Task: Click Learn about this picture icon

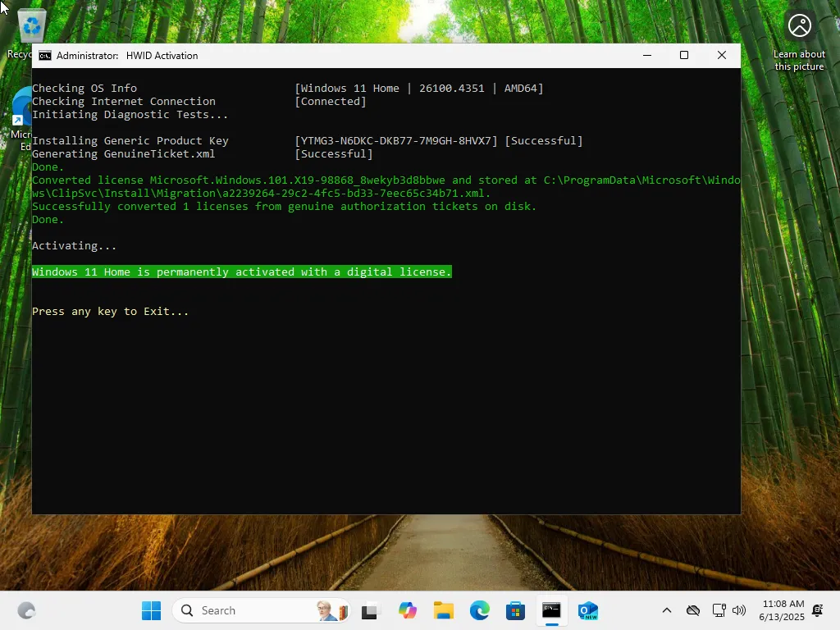Action: [x=799, y=42]
